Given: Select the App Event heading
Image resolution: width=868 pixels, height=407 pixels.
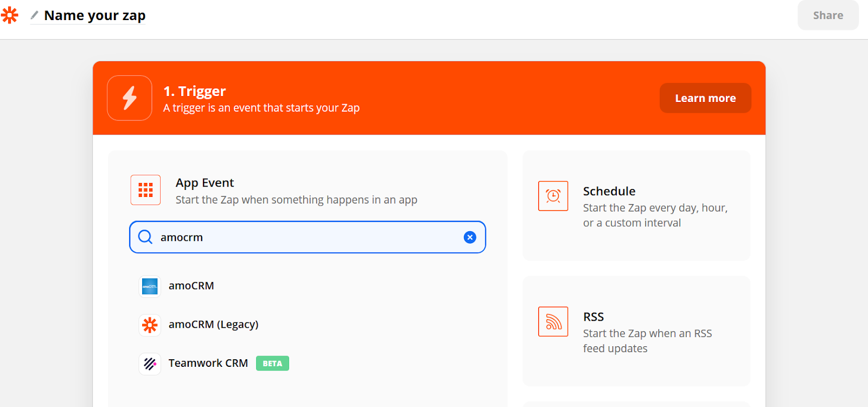Looking at the screenshot, I should click(x=205, y=183).
